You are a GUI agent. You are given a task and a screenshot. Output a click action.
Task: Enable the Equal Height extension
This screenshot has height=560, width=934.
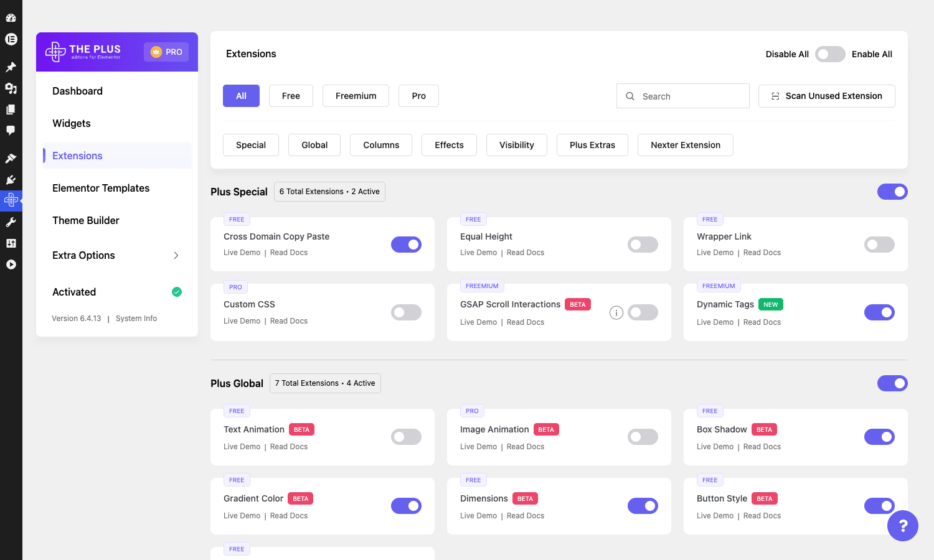(643, 245)
